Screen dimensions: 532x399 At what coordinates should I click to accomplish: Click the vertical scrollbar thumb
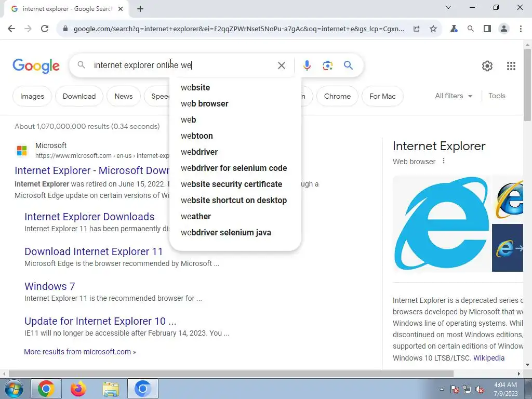point(527,85)
